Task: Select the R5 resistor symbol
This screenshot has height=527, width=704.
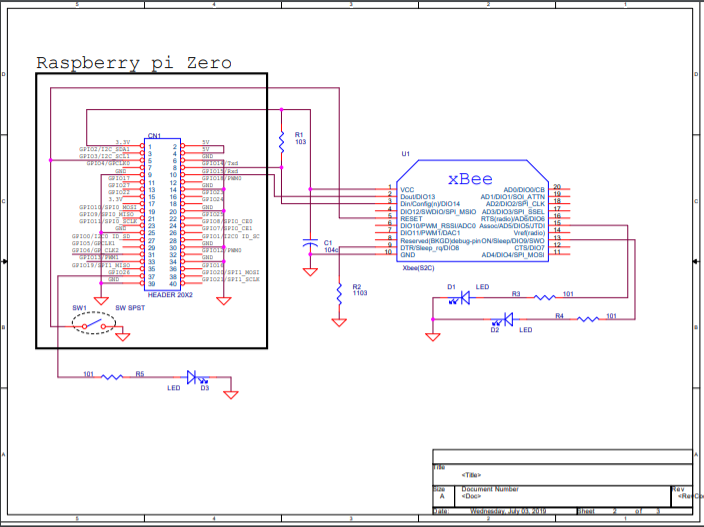Action: point(112,377)
